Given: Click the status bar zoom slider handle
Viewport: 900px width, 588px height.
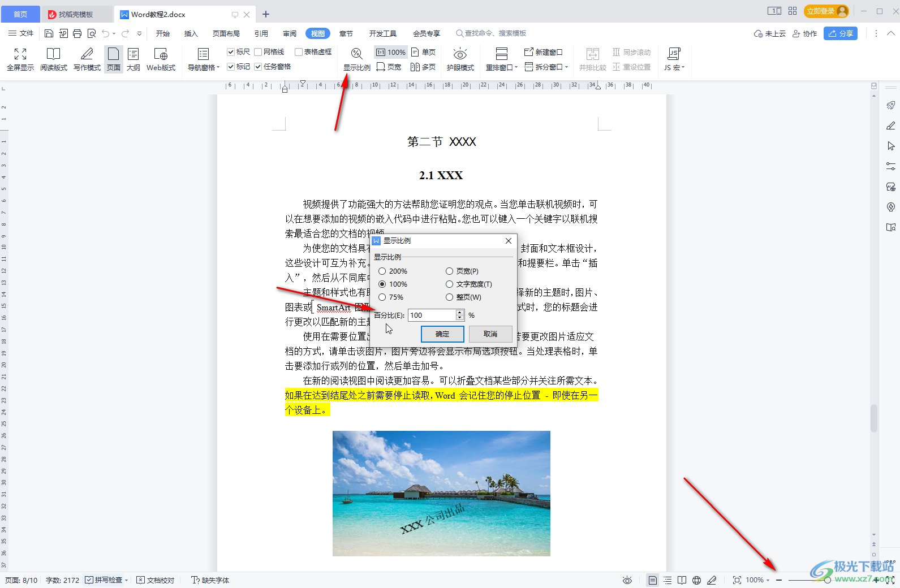Looking at the screenshot, I should (x=828, y=580).
